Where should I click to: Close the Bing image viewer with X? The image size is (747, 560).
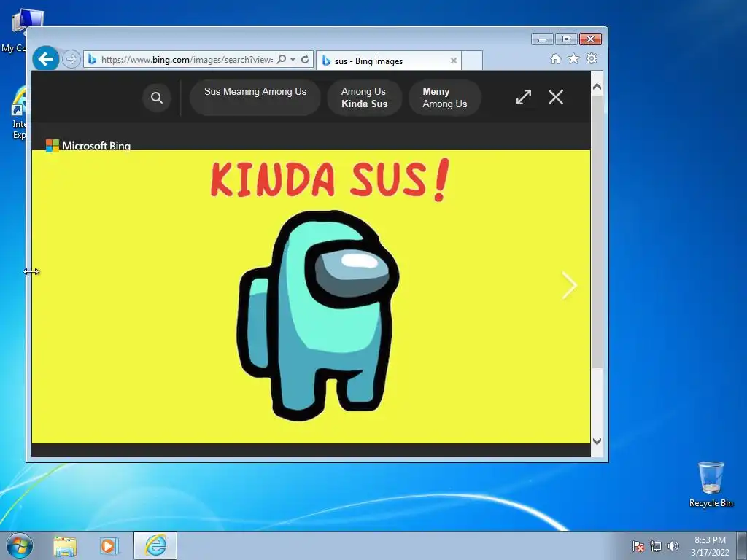pyautogui.click(x=555, y=97)
